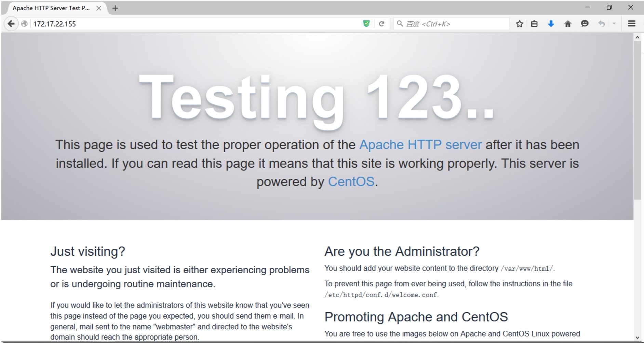Image resolution: width=644 pixels, height=343 pixels.
Task: Click the site identity globe icon
Action: pyautogui.click(x=24, y=24)
